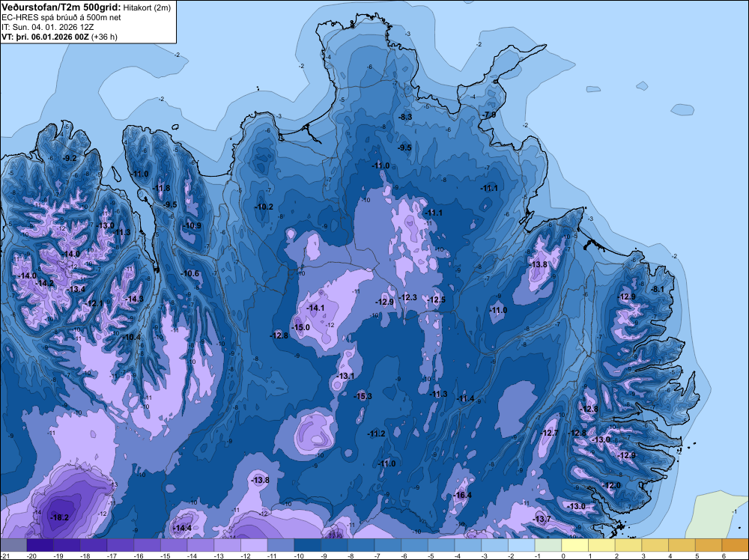Click the '-13.7' temperature label

point(542,519)
